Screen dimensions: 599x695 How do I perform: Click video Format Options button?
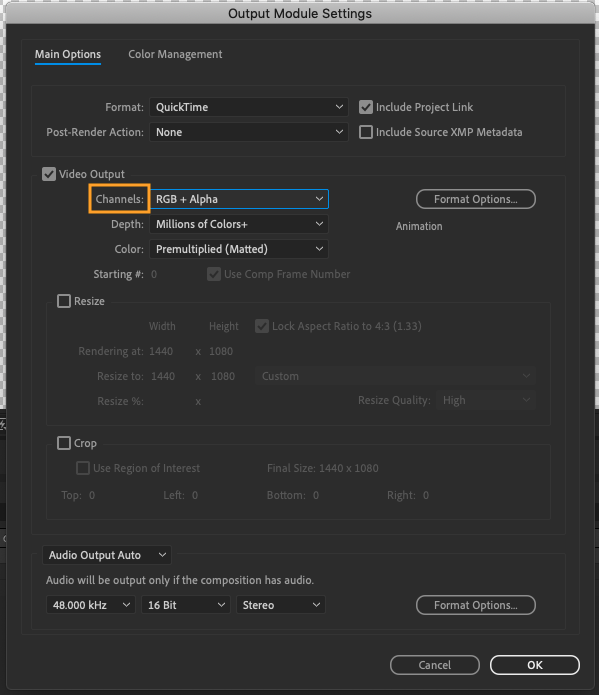(x=476, y=199)
